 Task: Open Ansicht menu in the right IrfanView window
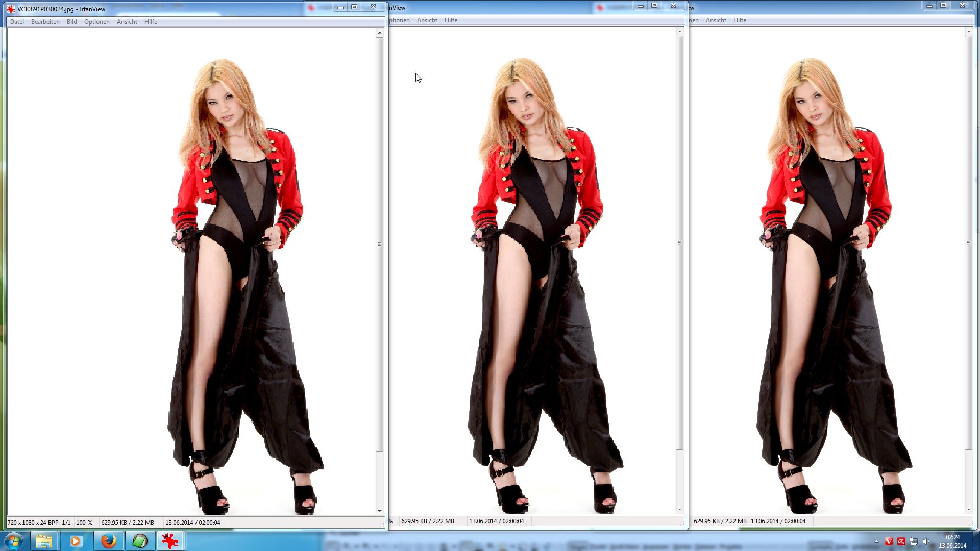[x=716, y=20]
